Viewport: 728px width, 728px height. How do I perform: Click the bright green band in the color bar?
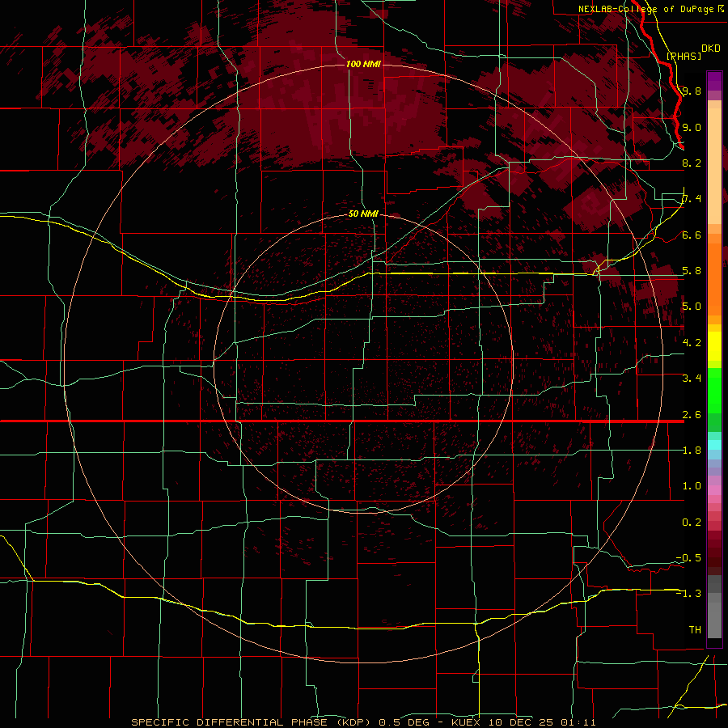(x=714, y=391)
